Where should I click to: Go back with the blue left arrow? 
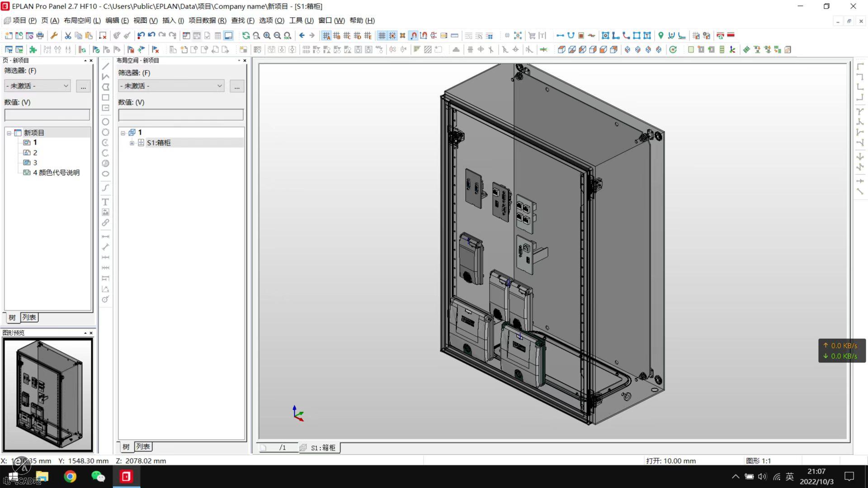(302, 35)
